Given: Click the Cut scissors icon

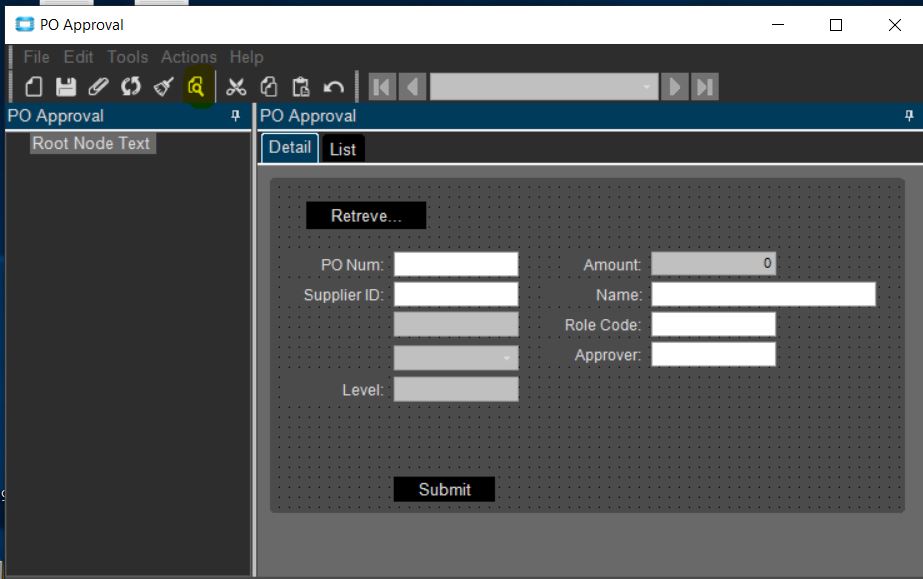Looking at the screenshot, I should tap(236, 86).
